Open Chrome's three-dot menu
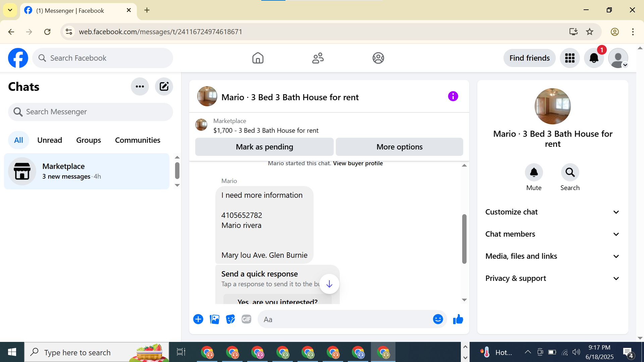Viewport: 644px width, 362px height. coord(633,32)
